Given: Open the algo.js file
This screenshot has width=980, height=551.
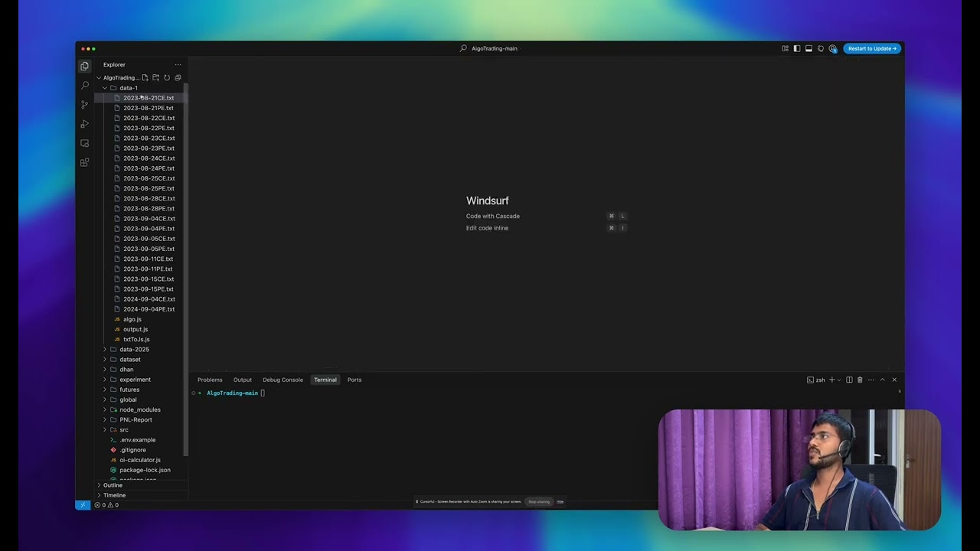Looking at the screenshot, I should click(x=132, y=319).
